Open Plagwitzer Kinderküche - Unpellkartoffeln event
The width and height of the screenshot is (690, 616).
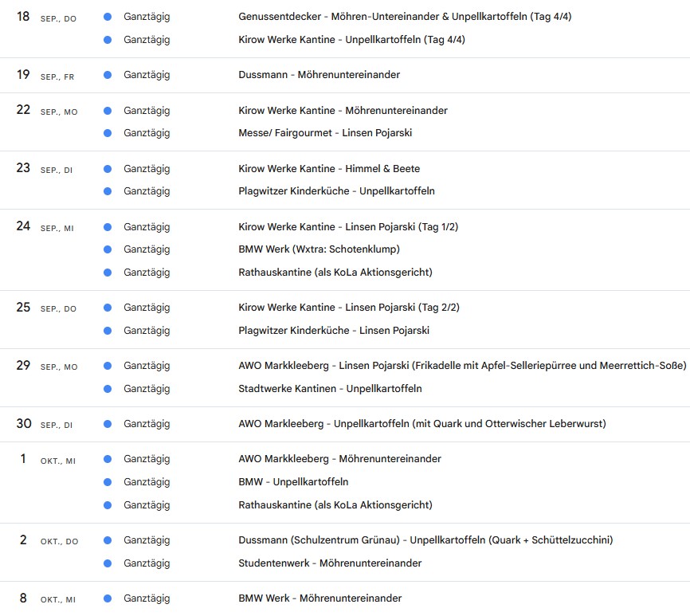click(336, 191)
